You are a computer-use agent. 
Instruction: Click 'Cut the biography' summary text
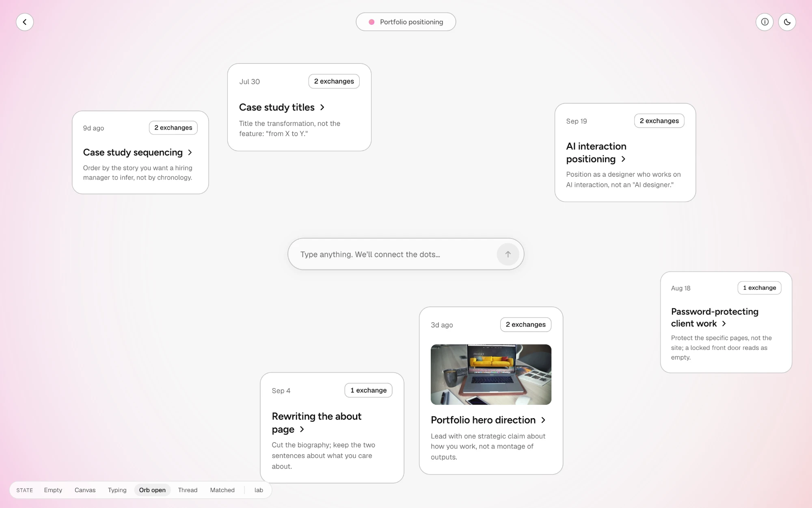coord(323,456)
